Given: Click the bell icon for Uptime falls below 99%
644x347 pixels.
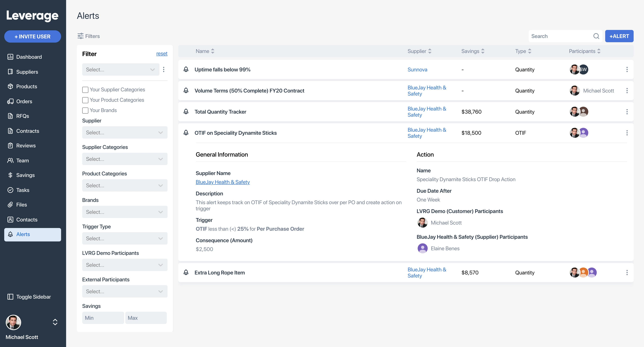Looking at the screenshot, I should (x=186, y=69).
